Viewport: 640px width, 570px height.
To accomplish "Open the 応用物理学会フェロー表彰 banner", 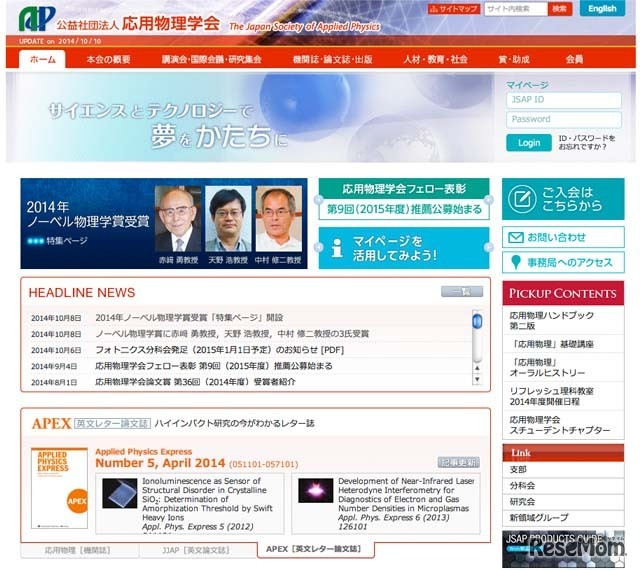I will tap(404, 199).
